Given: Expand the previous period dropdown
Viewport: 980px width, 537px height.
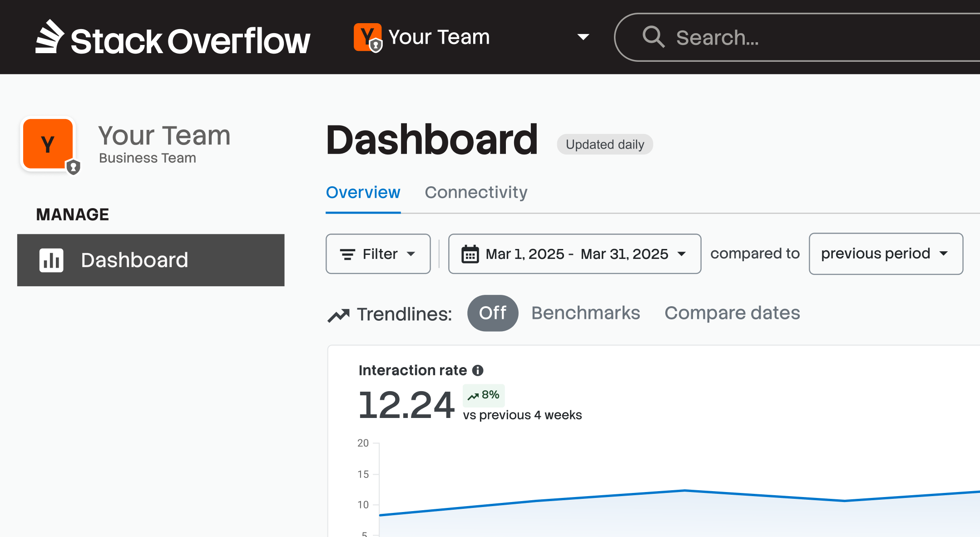Looking at the screenshot, I should tap(886, 254).
